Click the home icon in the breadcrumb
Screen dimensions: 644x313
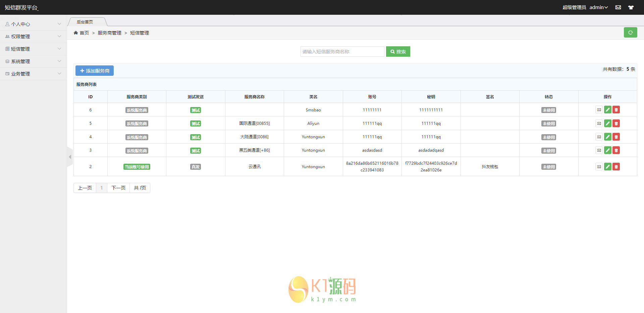pos(76,33)
